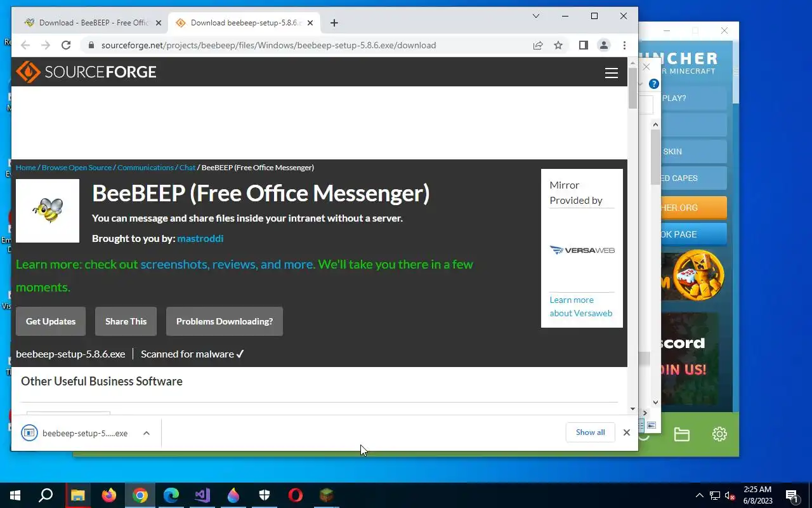The height and width of the screenshot is (508, 812).
Task: Follow the Communications breadcrumb link
Action: pyautogui.click(x=145, y=168)
